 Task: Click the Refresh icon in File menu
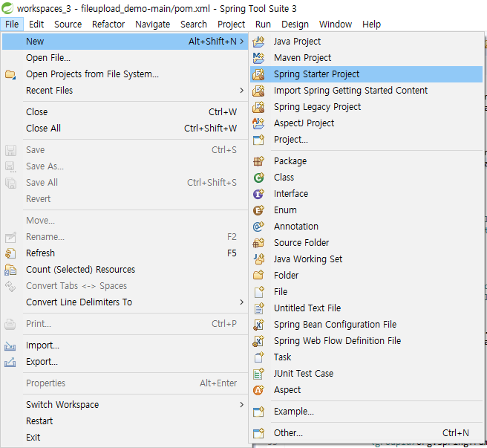10,253
